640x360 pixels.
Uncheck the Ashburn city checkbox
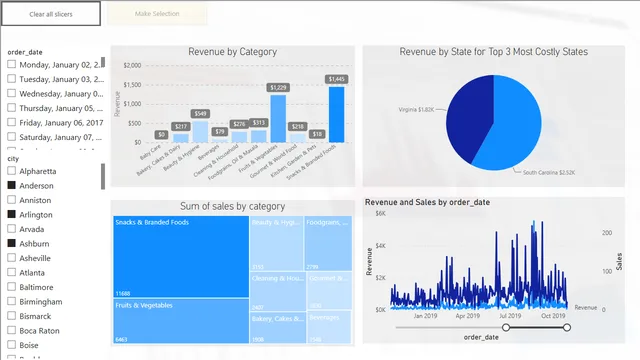(11, 243)
